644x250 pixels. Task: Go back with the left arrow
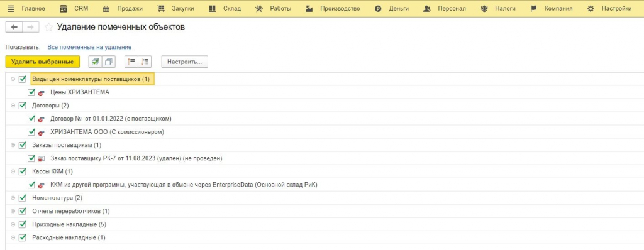click(x=14, y=27)
